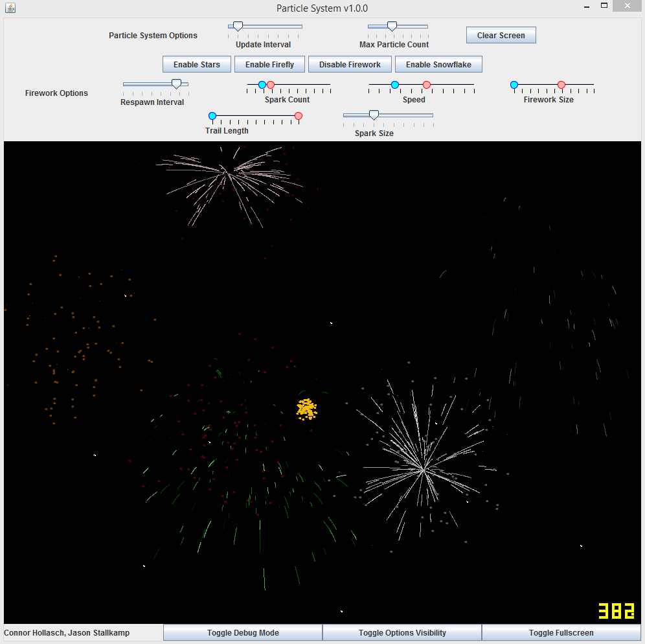Screen dimensions: 645x644
Task: Enable the Snowflake particle effect
Action: pos(438,64)
